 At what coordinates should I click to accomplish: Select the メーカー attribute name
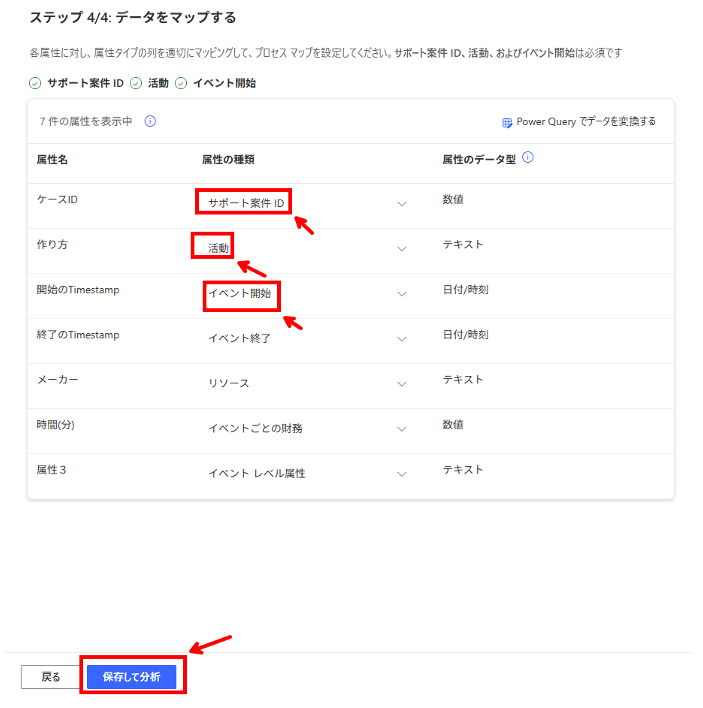(x=57, y=380)
